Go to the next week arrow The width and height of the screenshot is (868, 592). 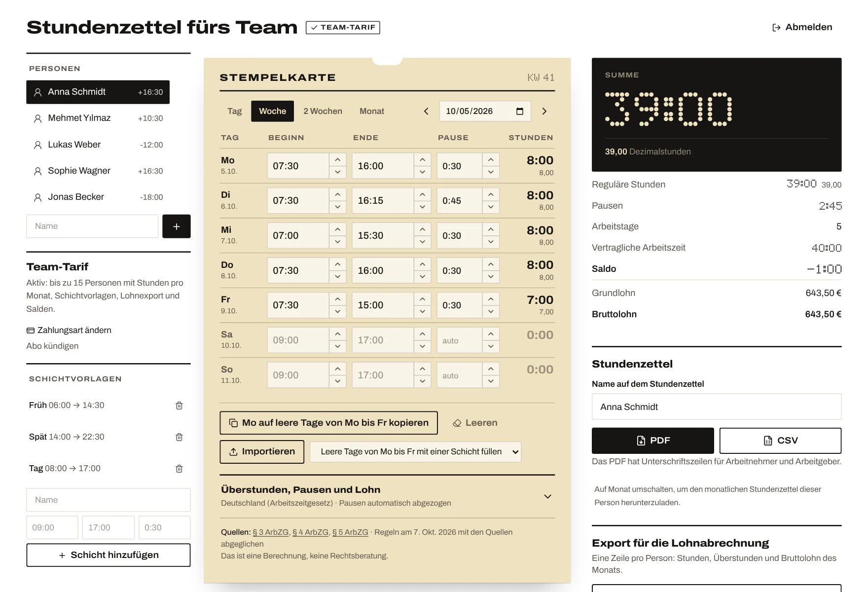[544, 111]
